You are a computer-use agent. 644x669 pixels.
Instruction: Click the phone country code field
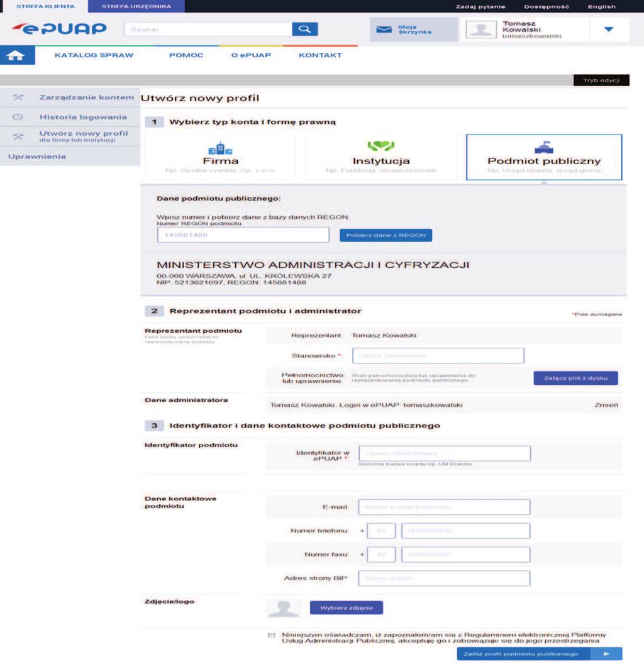pos(381,531)
